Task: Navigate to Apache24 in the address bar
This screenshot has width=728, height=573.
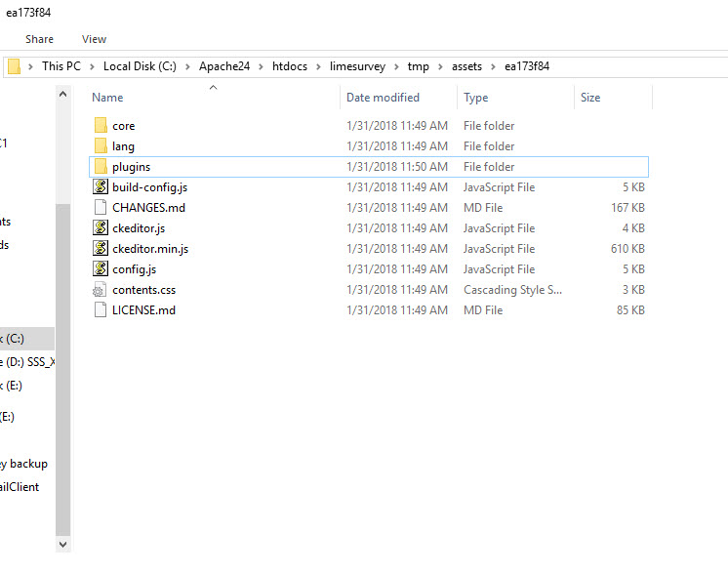Action: [224, 66]
